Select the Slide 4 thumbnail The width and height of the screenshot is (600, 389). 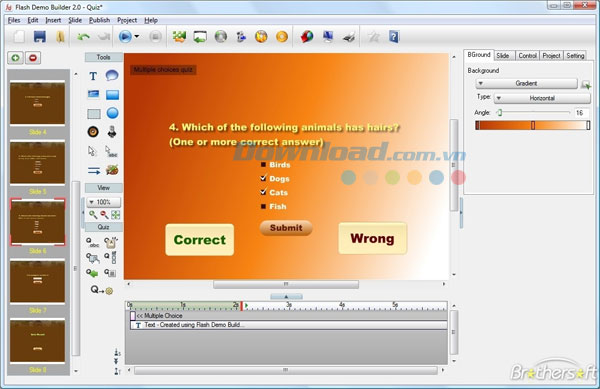(38, 103)
